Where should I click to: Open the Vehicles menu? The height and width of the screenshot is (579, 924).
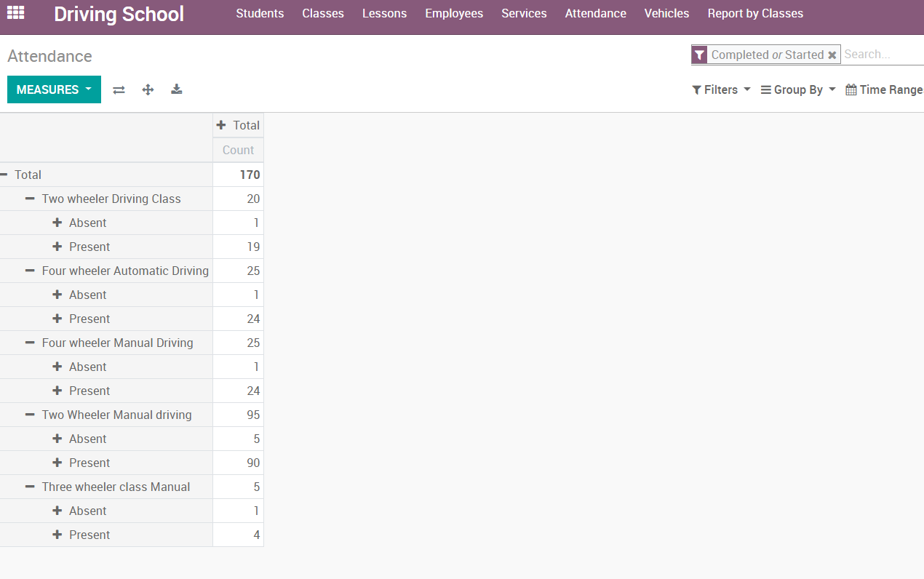tap(666, 13)
